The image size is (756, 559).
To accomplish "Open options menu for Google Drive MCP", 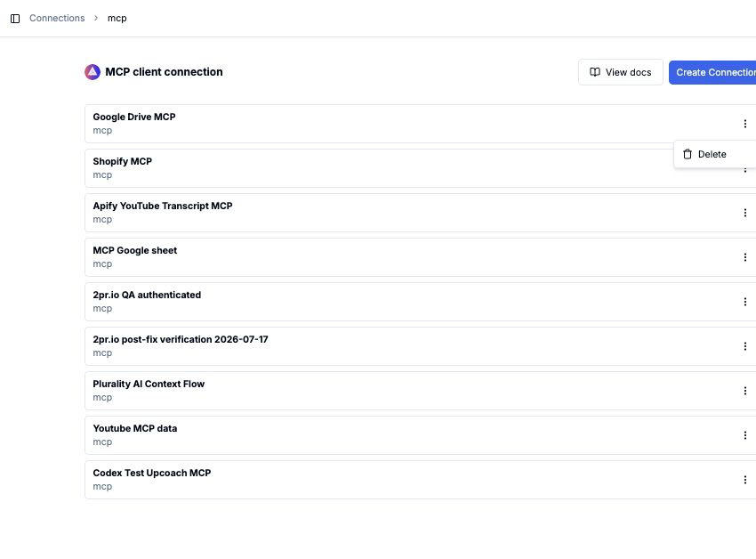I will 745,124.
